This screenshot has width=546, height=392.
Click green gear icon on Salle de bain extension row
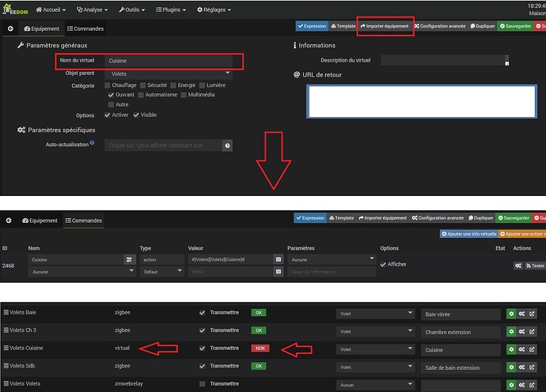point(511,367)
